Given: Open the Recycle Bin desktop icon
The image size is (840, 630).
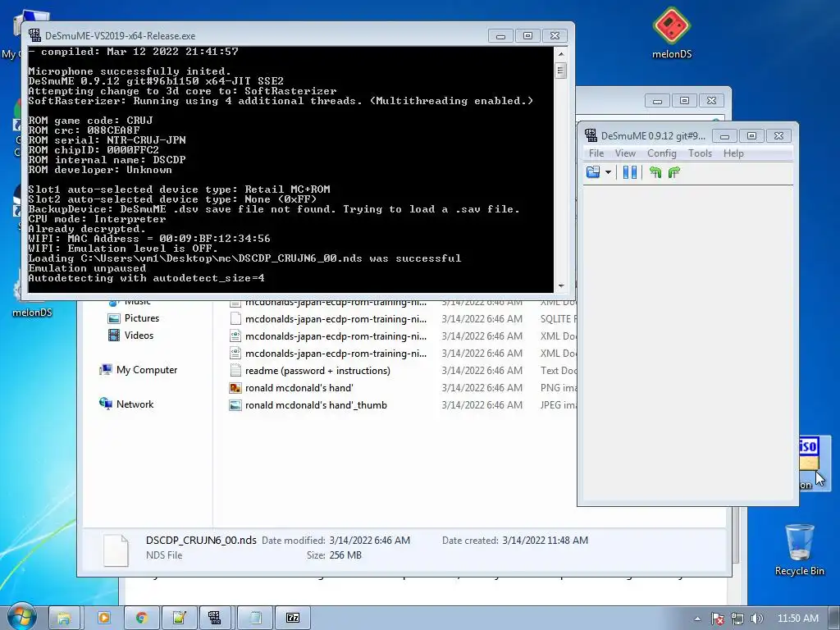Looking at the screenshot, I should (799, 550).
